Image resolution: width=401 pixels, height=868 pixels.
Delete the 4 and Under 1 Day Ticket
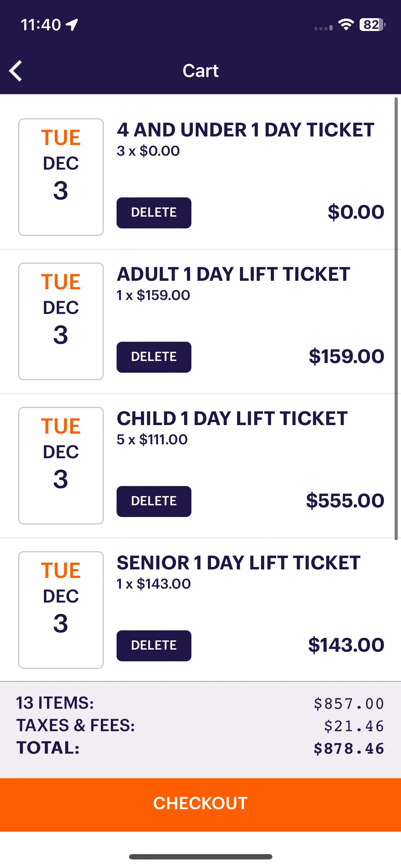(x=154, y=213)
